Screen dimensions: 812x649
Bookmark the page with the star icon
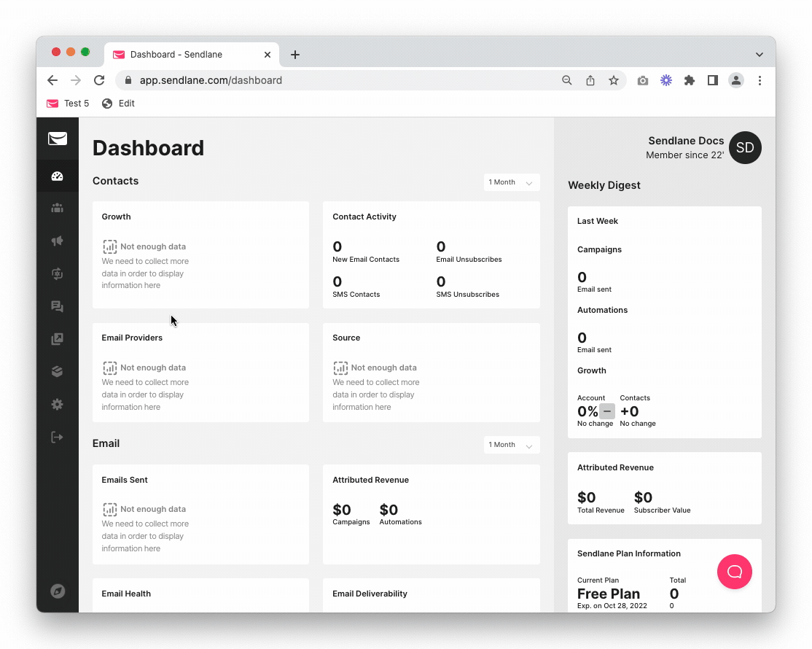tap(614, 80)
